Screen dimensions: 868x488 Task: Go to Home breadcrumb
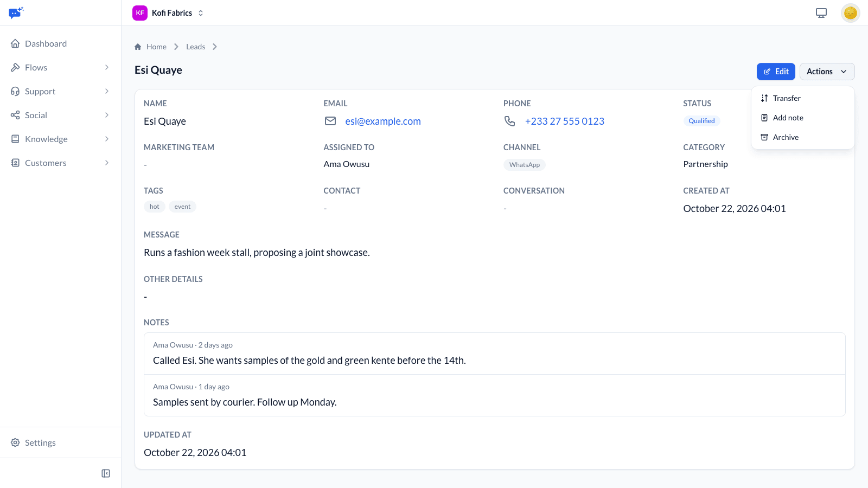tap(156, 47)
